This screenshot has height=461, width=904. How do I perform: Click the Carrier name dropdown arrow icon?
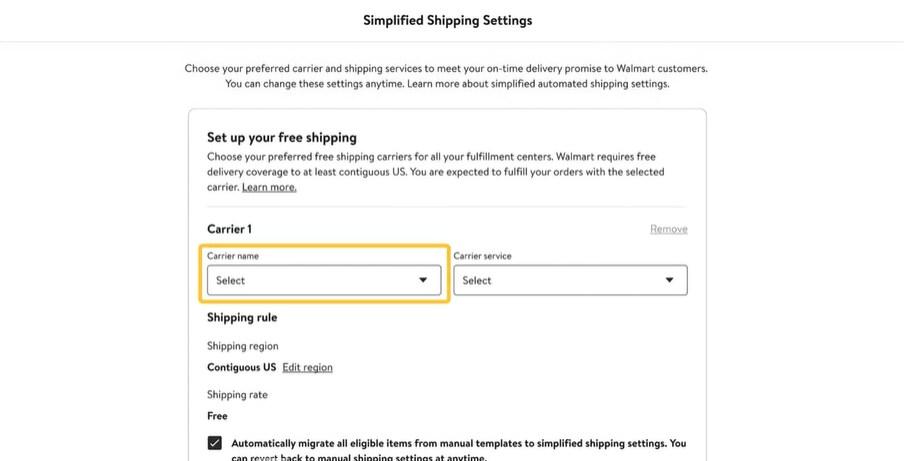[423, 281]
